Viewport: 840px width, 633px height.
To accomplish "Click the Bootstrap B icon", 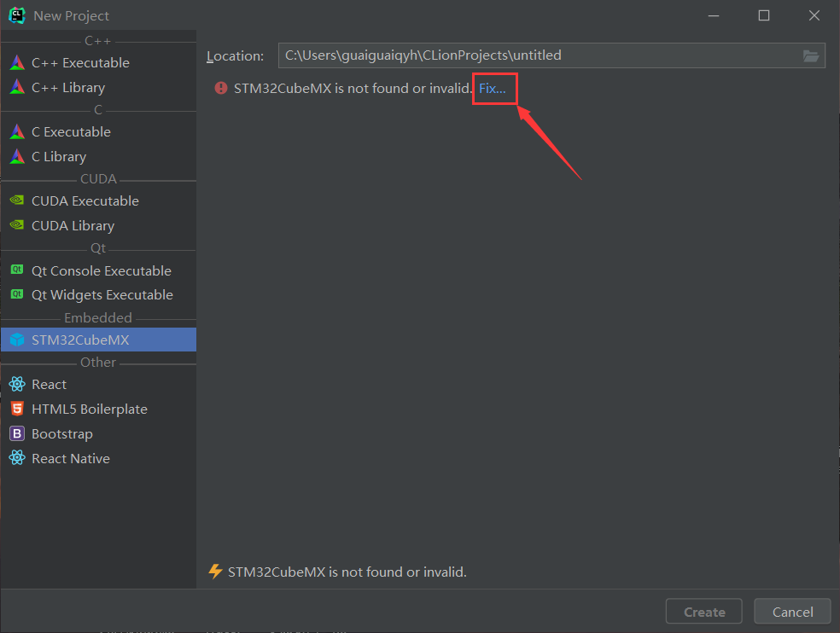I will point(17,433).
